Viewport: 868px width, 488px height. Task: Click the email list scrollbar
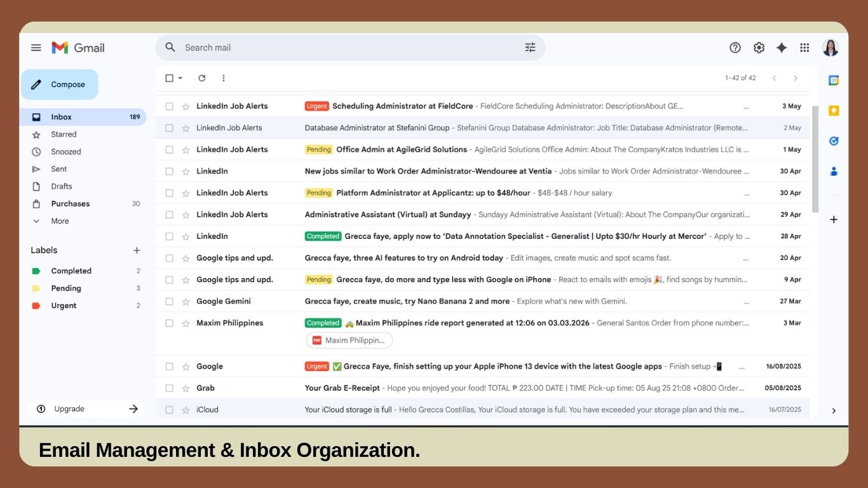click(815, 159)
